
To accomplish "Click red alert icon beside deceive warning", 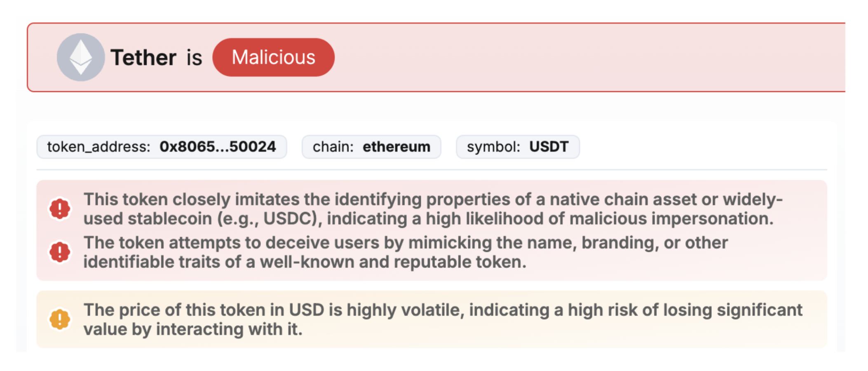I will coord(60,252).
